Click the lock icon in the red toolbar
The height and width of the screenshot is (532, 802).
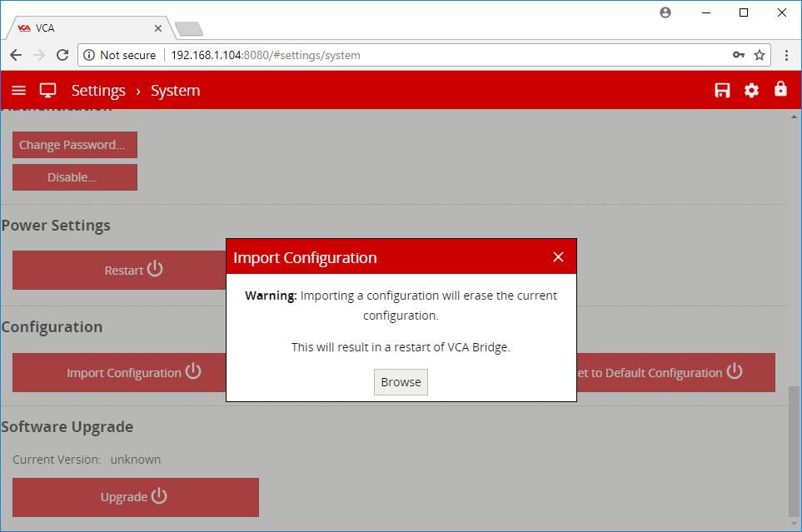click(780, 90)
